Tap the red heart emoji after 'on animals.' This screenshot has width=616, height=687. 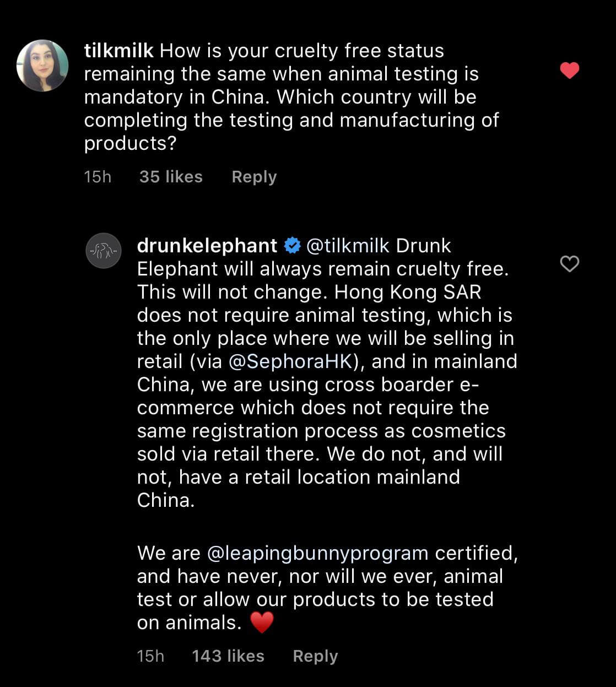tap(262, 623)
